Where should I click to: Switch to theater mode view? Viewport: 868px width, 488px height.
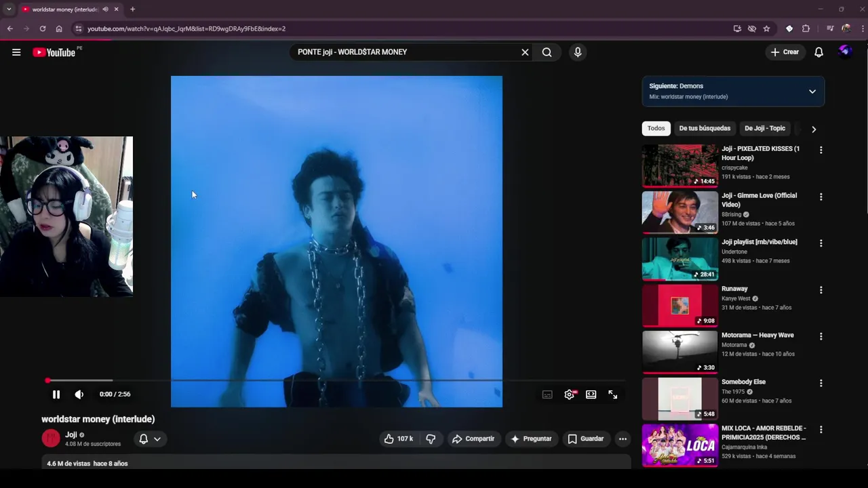591,394
